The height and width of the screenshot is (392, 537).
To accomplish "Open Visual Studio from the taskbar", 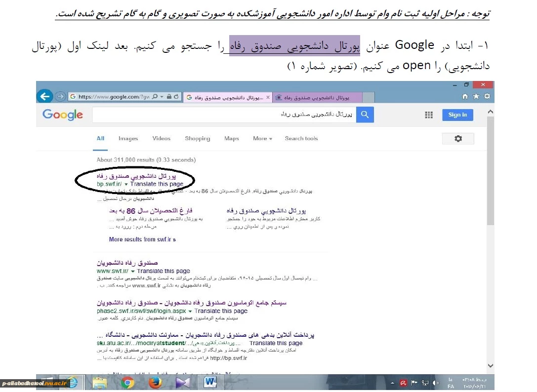I will pyautogui.click(x=183, y=383).
